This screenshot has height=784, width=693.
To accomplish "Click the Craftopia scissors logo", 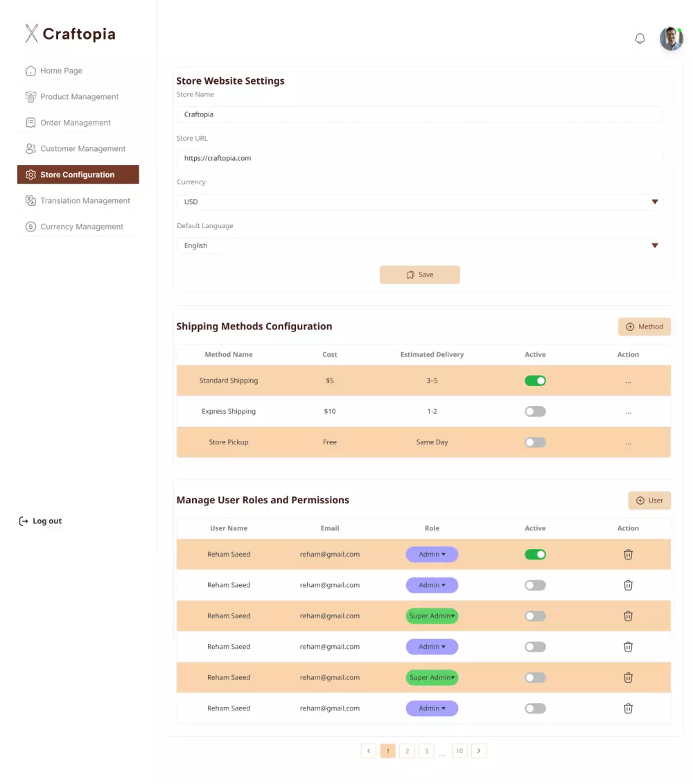I will 30,33.
